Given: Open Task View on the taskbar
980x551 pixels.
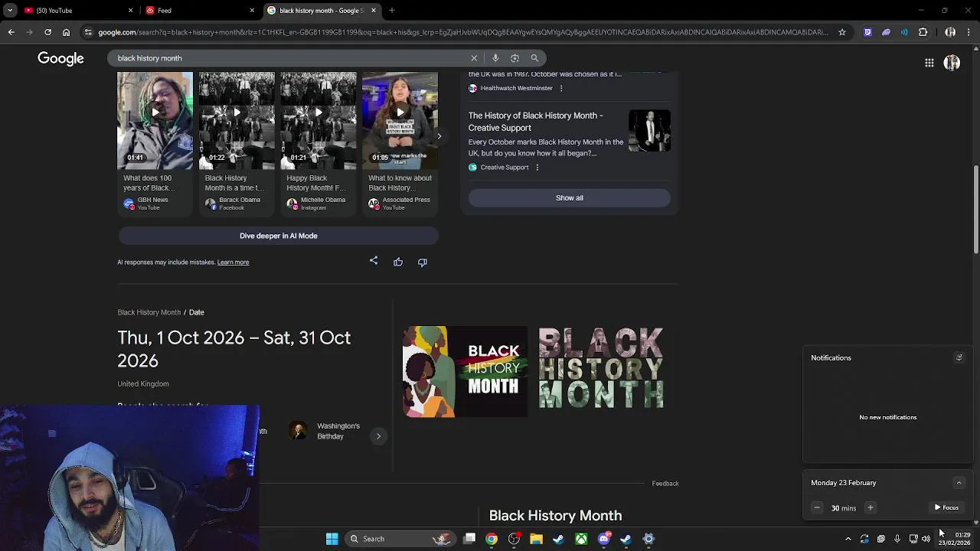Looking at the screenshot, I should tap(469, 539).
